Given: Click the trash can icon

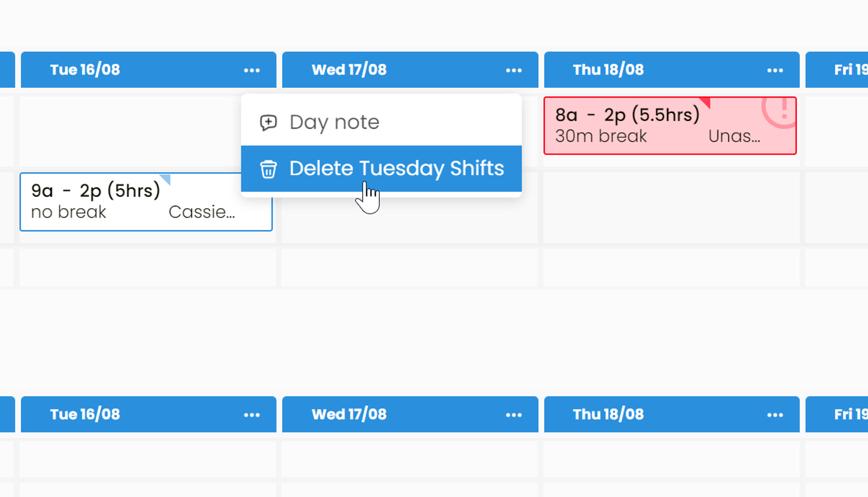Looking at the screenshot, I should coord(268,169).
